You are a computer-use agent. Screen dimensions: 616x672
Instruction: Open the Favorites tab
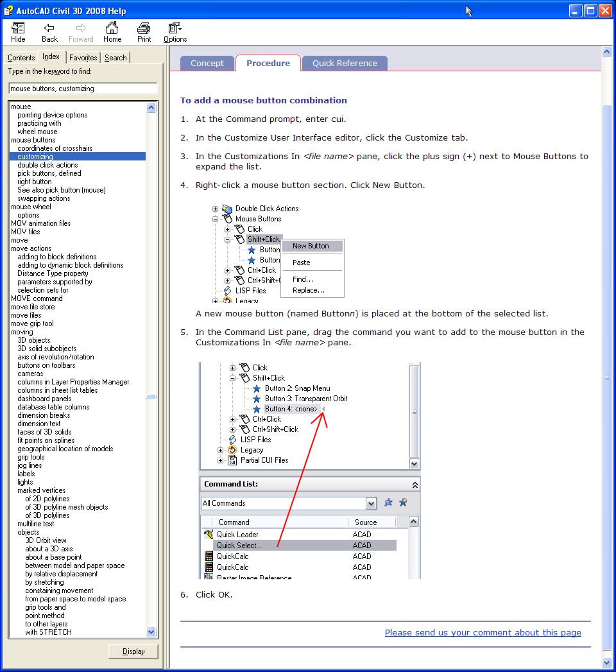tap(83, 58)
